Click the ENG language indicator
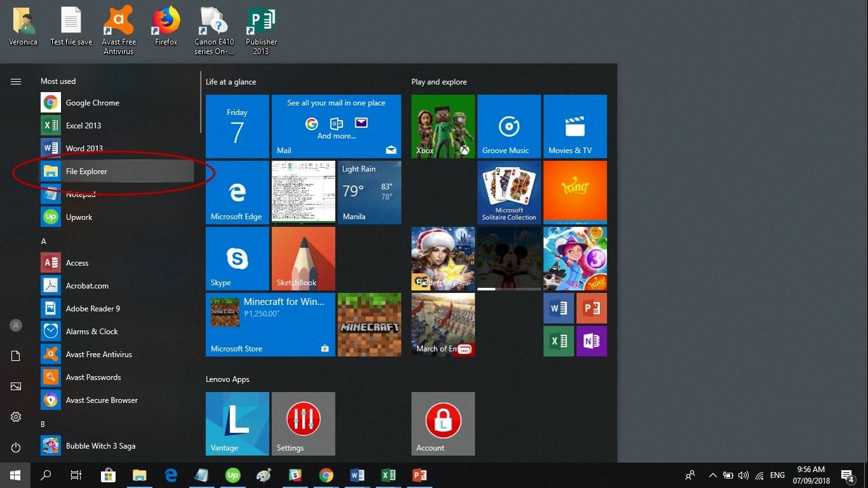Viewport: 868px width, 488px height. [777, 475]
